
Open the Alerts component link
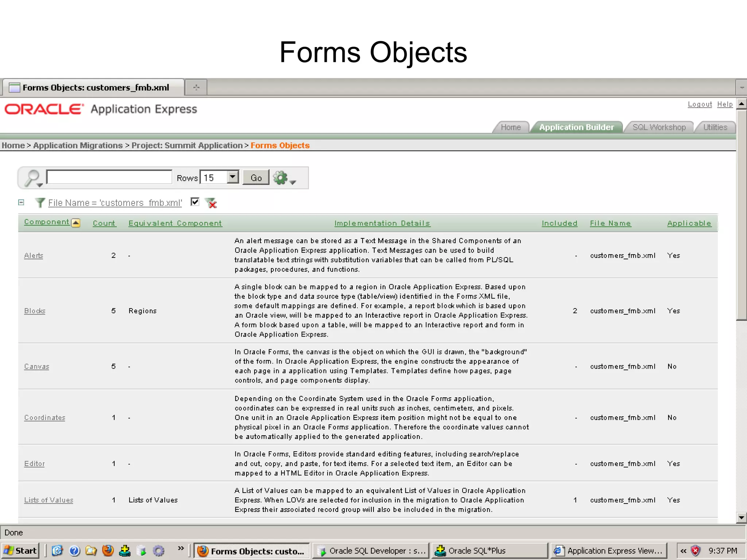tap(34, 256)
